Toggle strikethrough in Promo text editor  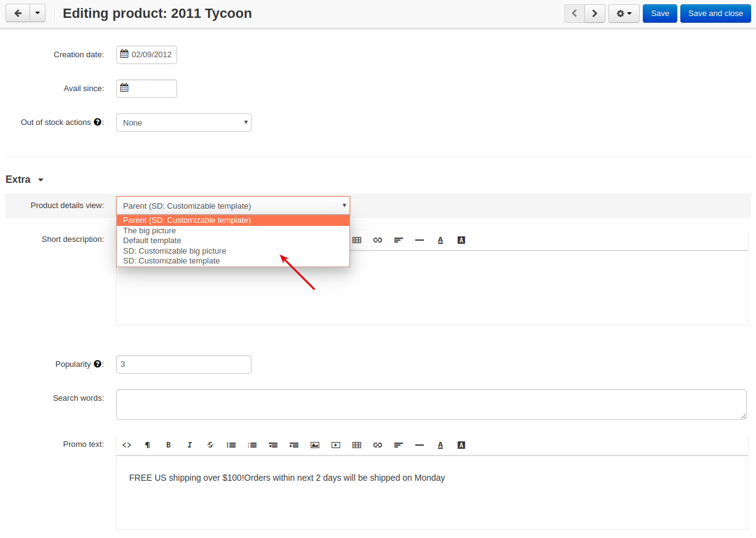(x=210, y=445)
